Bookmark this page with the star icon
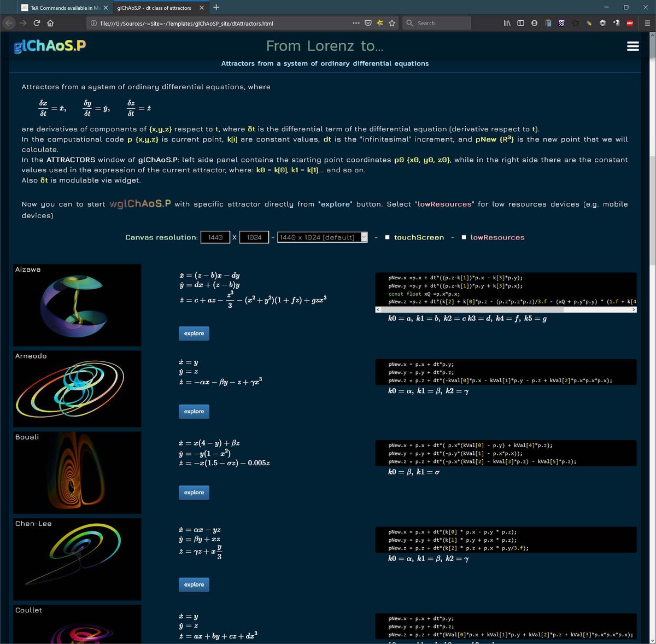The image size is (656, 644). pyautogui.click(x=391, y=23)
